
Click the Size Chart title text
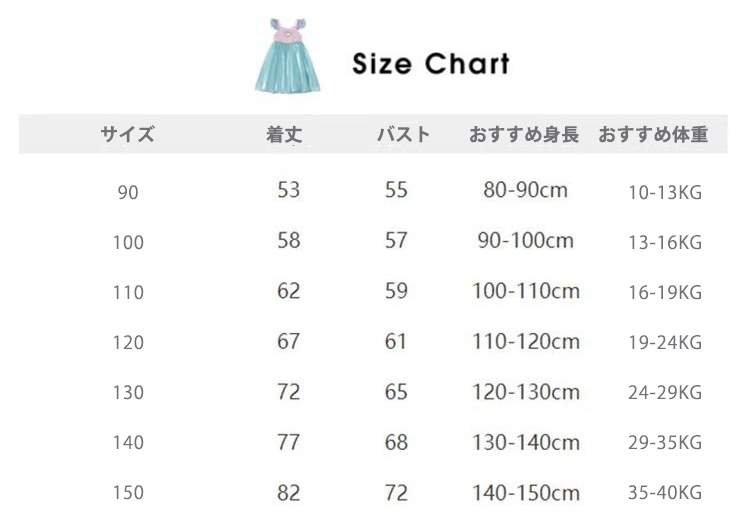point(431,64)
